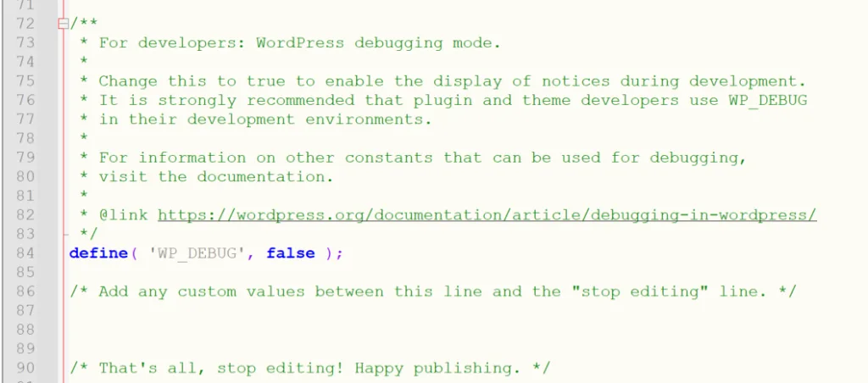
Task: Click the 'Change this to true' comment line
Action: pos(442,81)
